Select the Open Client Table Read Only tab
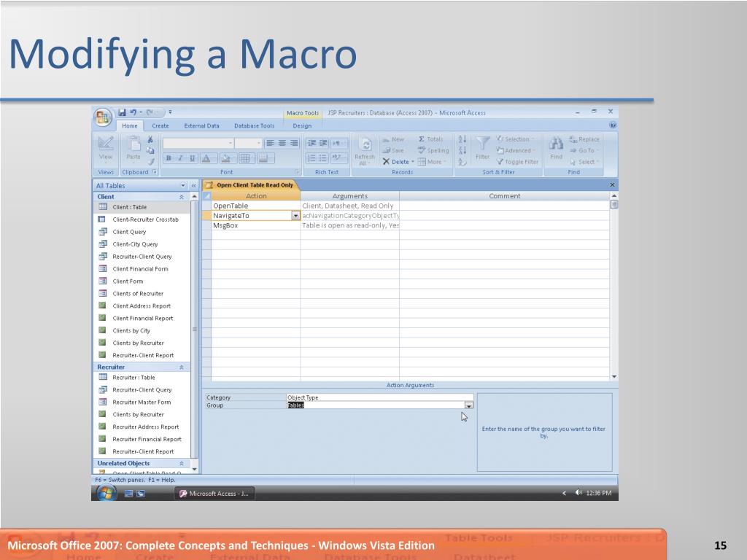 pos(251,184)
